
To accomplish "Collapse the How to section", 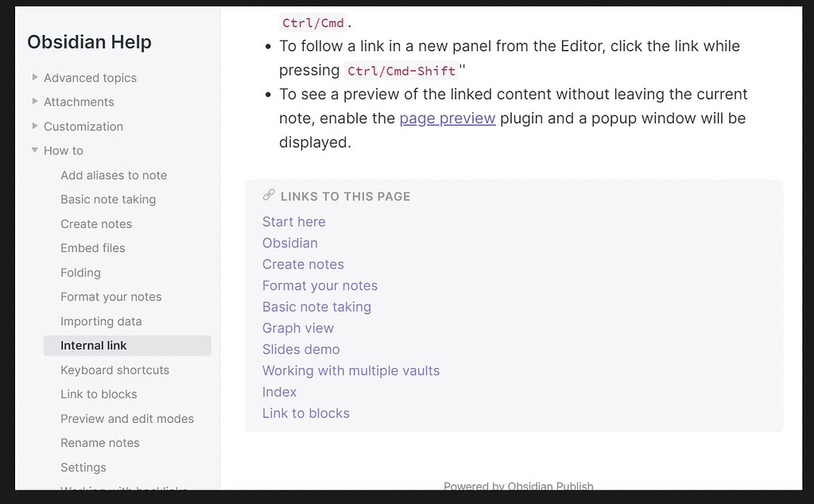I will [35, 150].
